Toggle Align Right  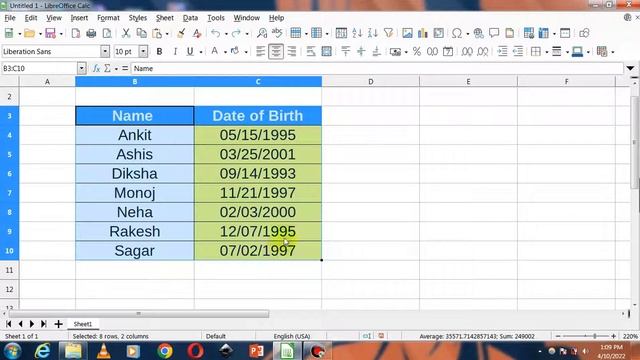(291, 51)
